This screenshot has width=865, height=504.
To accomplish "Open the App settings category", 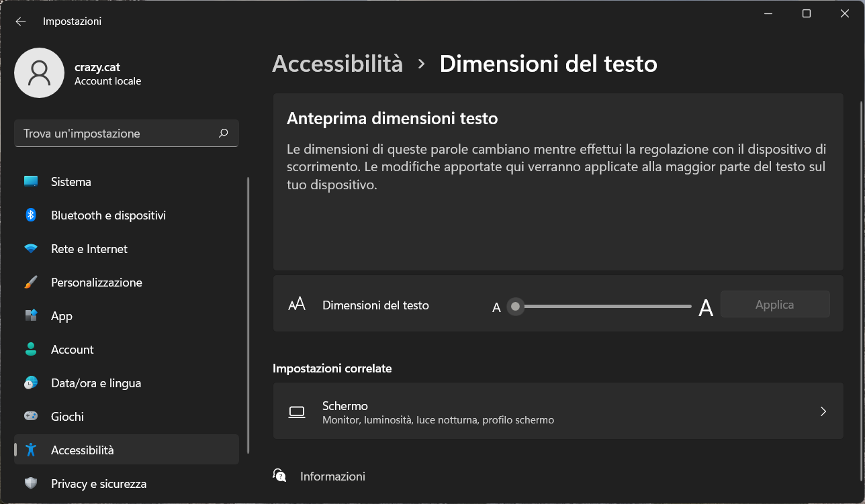I will click(126, 315).
